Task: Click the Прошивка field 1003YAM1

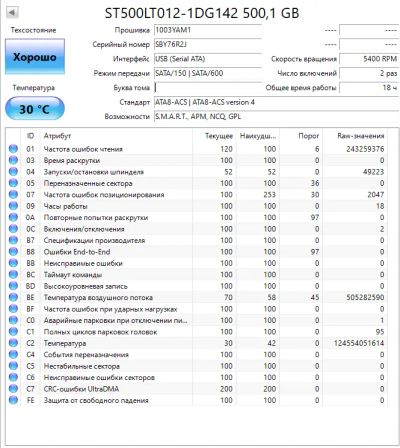Action: click(208, 30)
